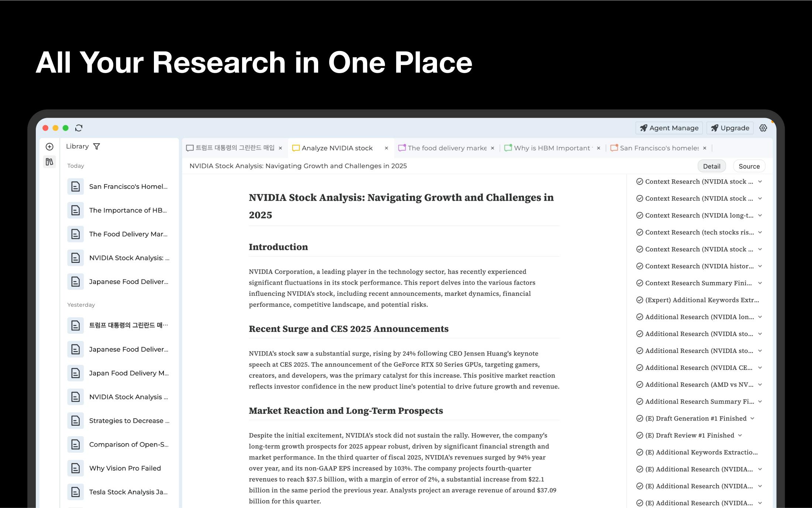Expand the Additional Research Summary Fi... step
The image size is (812, 508).
click(760, 401)
